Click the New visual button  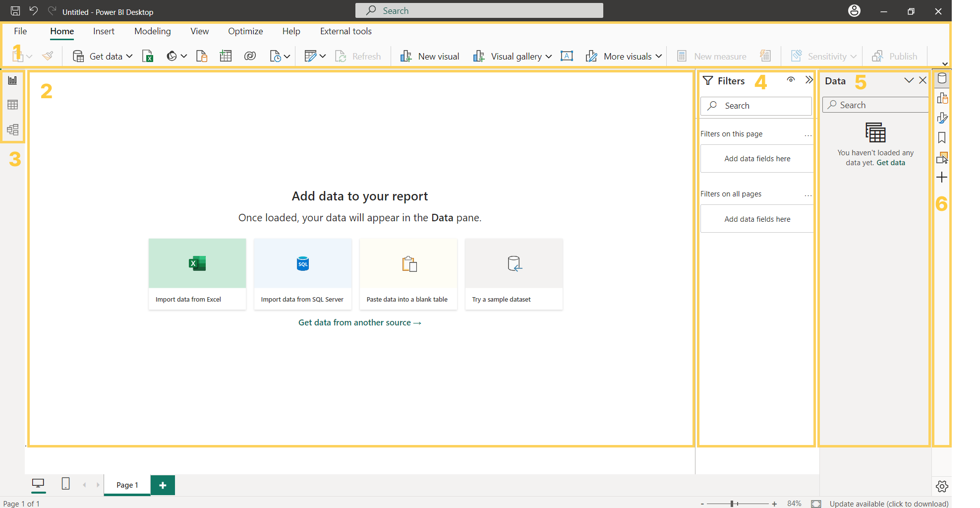click(x=430, y=56)
